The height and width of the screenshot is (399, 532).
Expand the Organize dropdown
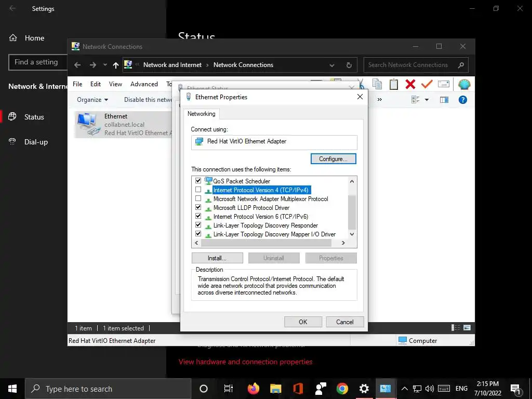pos(92,100)
